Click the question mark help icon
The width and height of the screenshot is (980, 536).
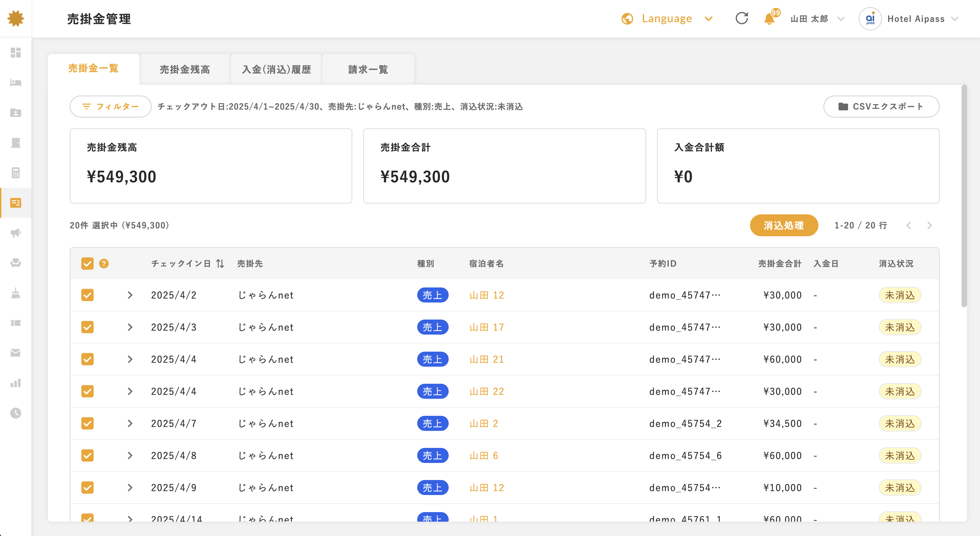[x=104, y=264]
